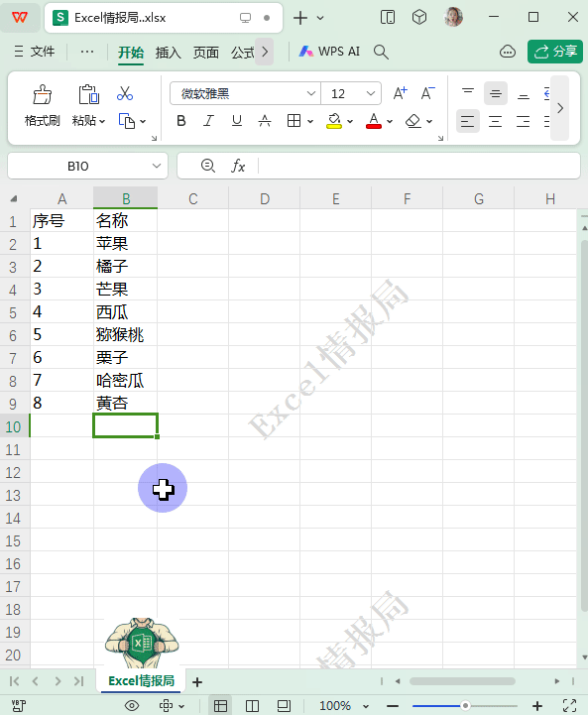
Task: Click the zoom slider handle
Action: [465, 706]
